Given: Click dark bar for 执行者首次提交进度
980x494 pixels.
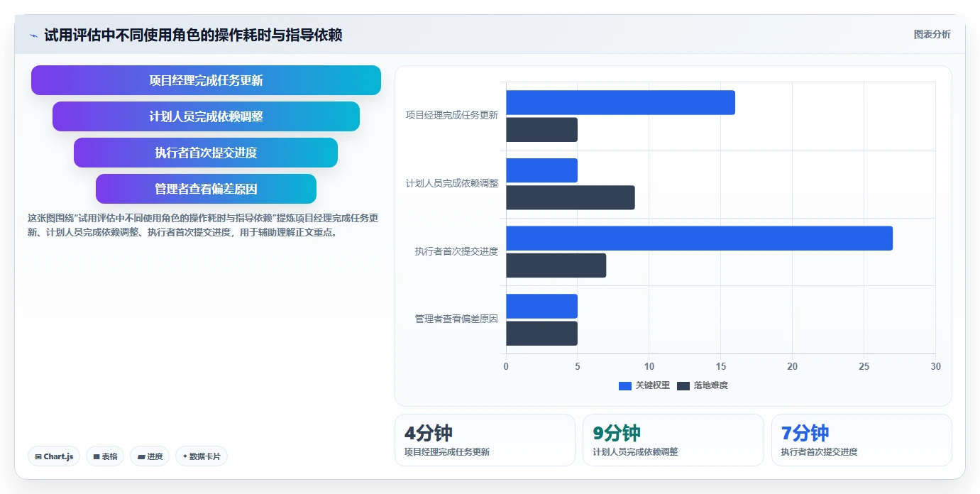Looking at the screenshot, I should (x=556, y=265).
